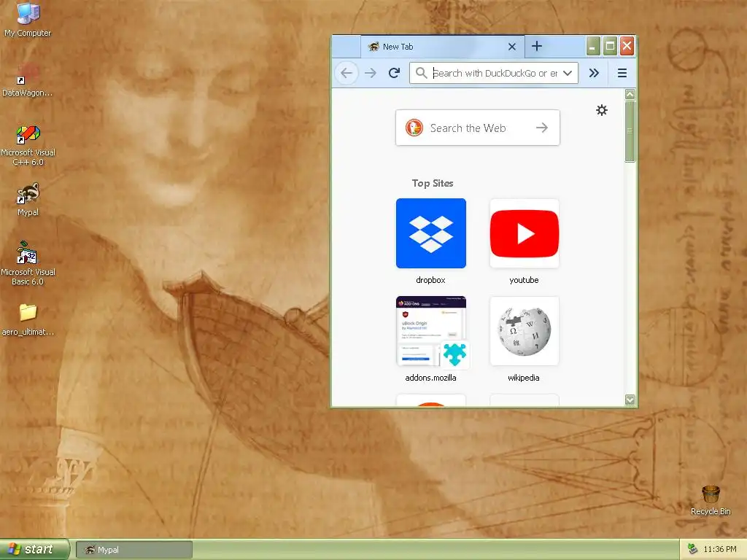
Task: Select Microsoft Visual C++ 6.0 shortcut
Action: tap(28, 145)
